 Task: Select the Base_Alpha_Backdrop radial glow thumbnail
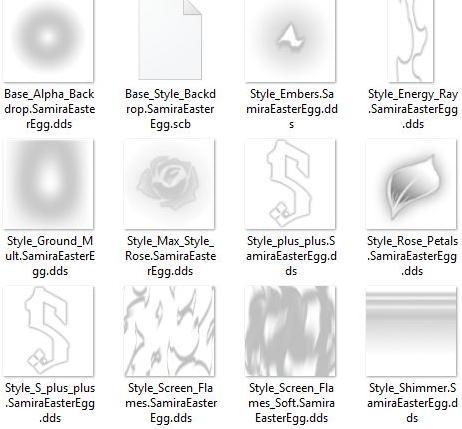tap(49, 40)
